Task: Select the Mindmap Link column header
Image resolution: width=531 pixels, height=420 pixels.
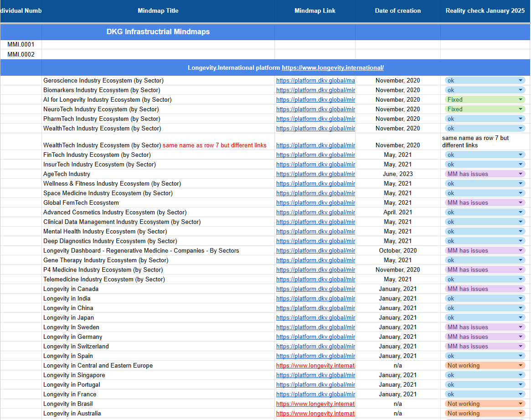Action: click(314, 11)
